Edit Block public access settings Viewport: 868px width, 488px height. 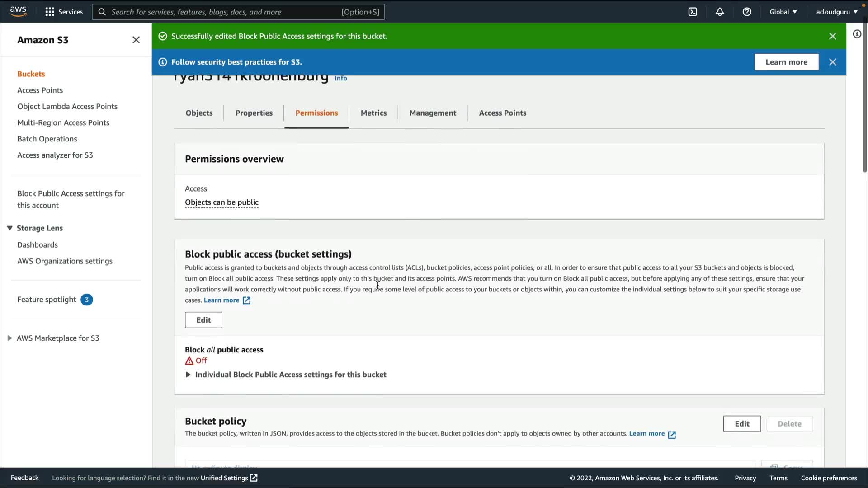203,320
